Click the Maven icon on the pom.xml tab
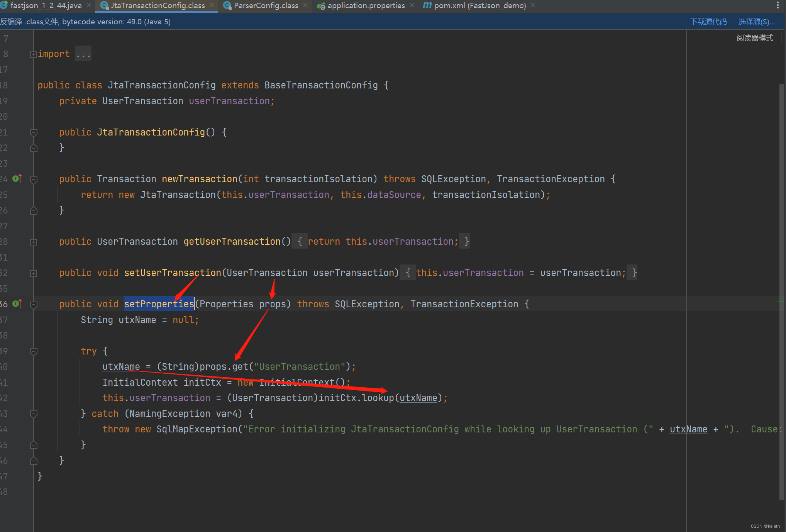 click(427, 5)
